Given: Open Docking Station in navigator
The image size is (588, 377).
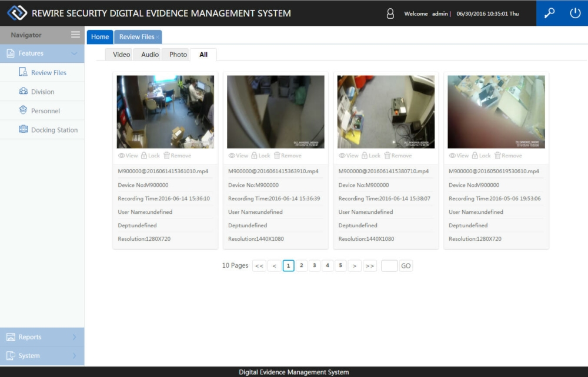Looking at the screenshot, I should click(42, 130).
